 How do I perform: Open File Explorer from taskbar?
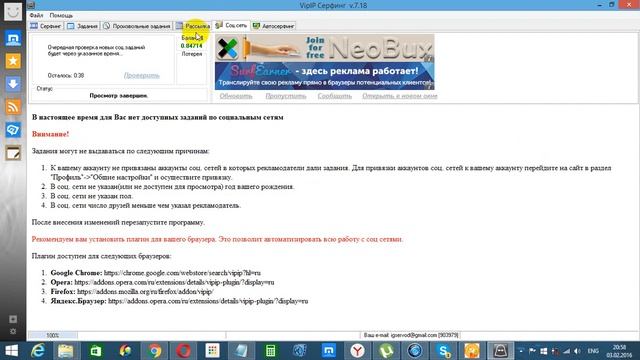point(65,351)
